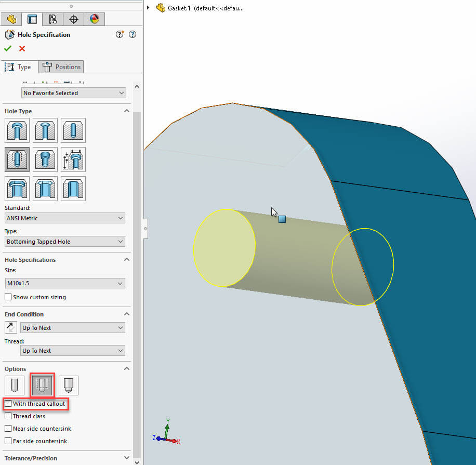Open the End Condition Up To Next dropdown
Screen dimensions: 476x465
tap(72, 327)
